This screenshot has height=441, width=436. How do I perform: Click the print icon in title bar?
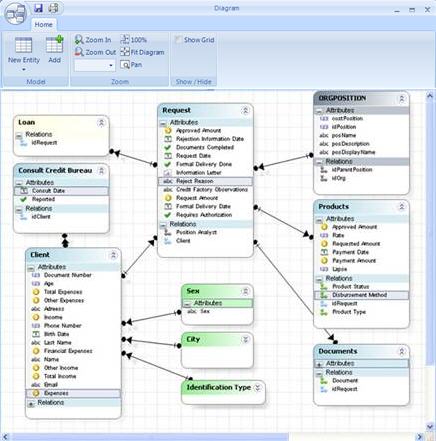click(x=53, y=8)
